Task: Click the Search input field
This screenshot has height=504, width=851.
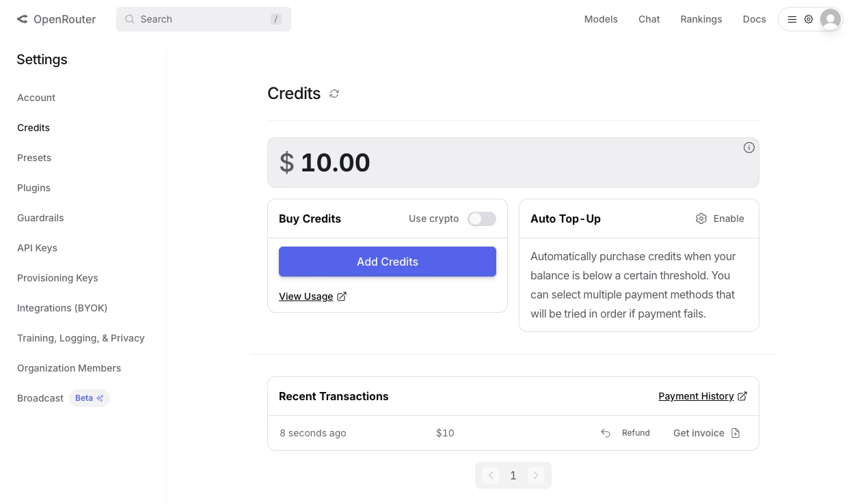Action: [x=204, y=19]
